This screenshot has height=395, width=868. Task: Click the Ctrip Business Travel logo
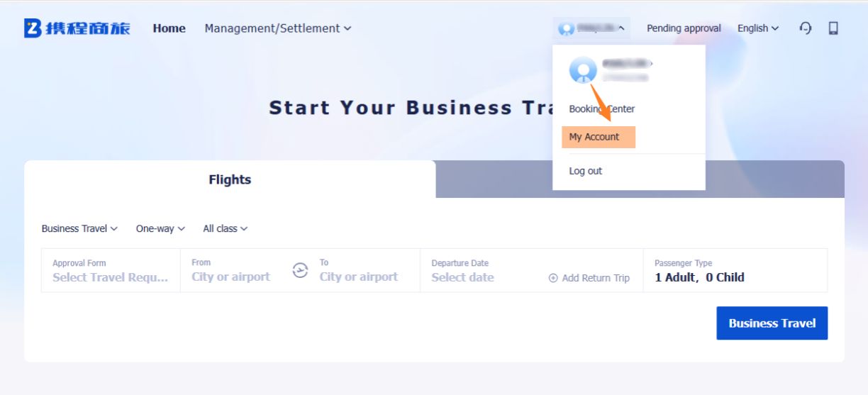77,28
